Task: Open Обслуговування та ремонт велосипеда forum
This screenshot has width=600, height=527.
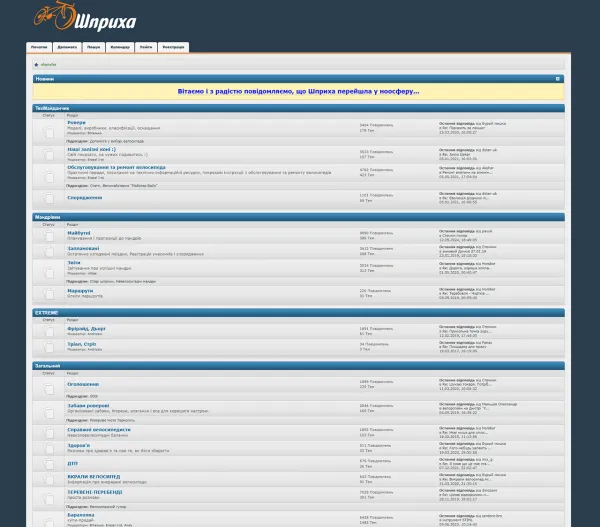Action: tap(116, 167)
